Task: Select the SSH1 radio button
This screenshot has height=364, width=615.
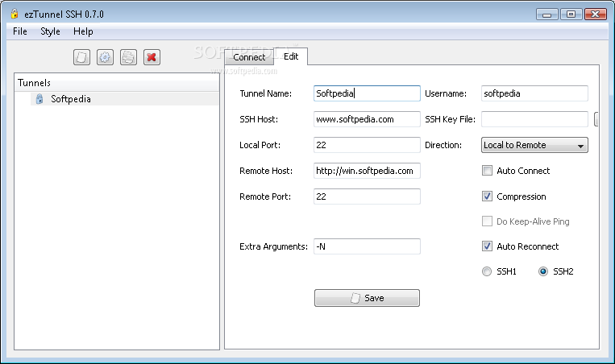Action: pyautogui.click(x=486, y=271)
